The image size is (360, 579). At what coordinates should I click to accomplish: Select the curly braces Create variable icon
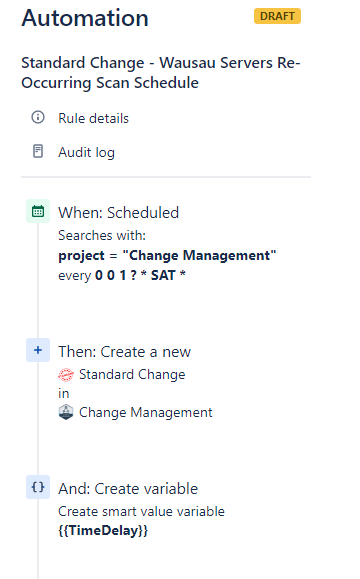pyautogui.click(x=38, y=487)
